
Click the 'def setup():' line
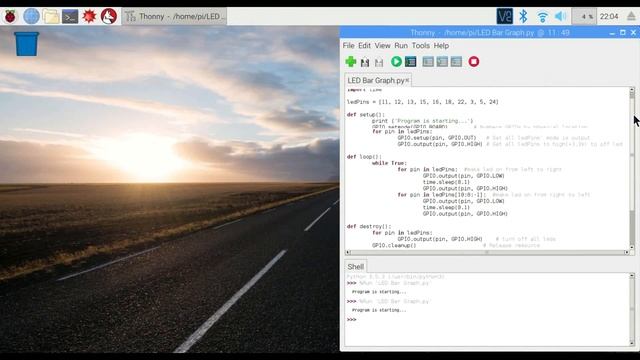[x=366, y=115]
